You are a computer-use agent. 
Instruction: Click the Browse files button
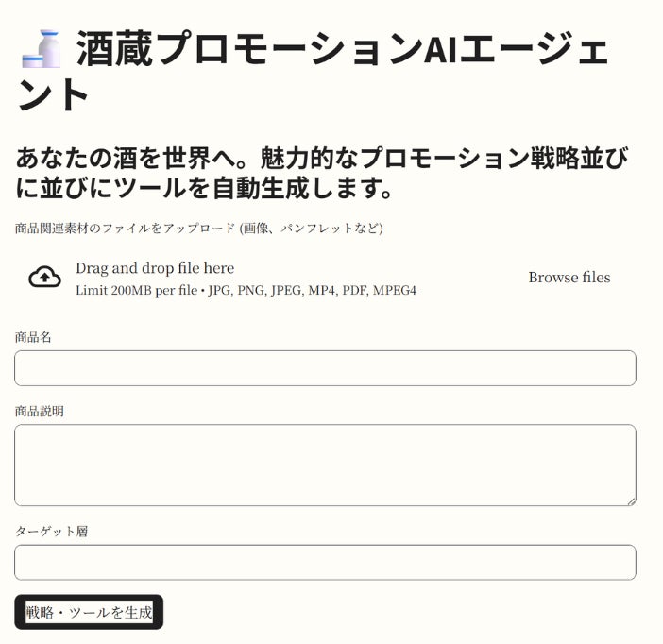tap(569, 278)
